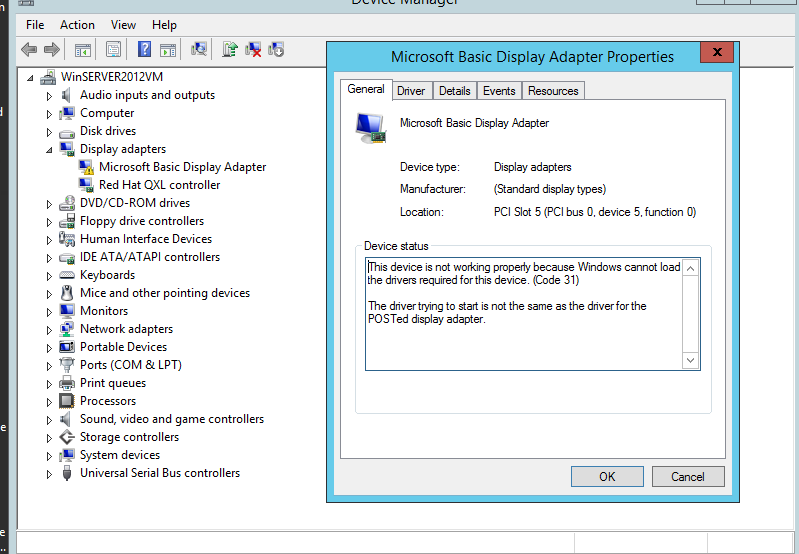The image size is (799, 554).
Task: Click the Sound, video and game controllers icon
Action: click(65, 419)
